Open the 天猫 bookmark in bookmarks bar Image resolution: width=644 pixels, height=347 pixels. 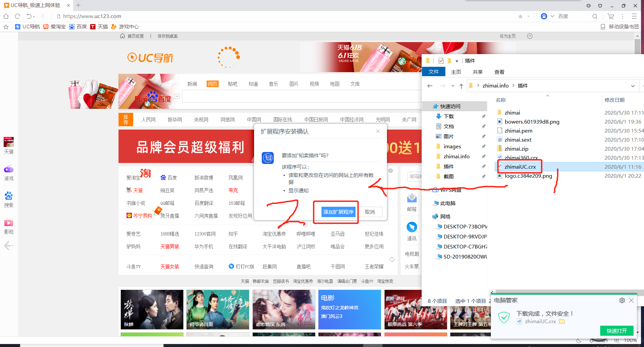pos(99,27)
